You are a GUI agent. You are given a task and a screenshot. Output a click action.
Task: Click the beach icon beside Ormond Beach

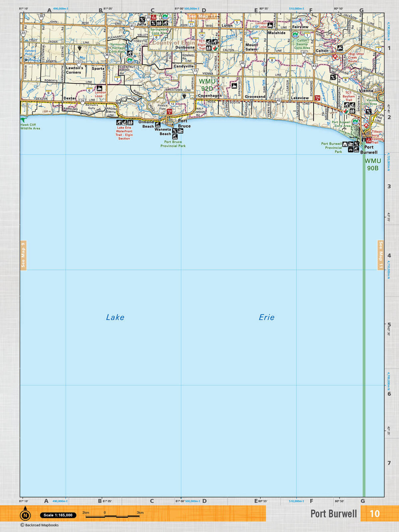click(x=158, y=125)
